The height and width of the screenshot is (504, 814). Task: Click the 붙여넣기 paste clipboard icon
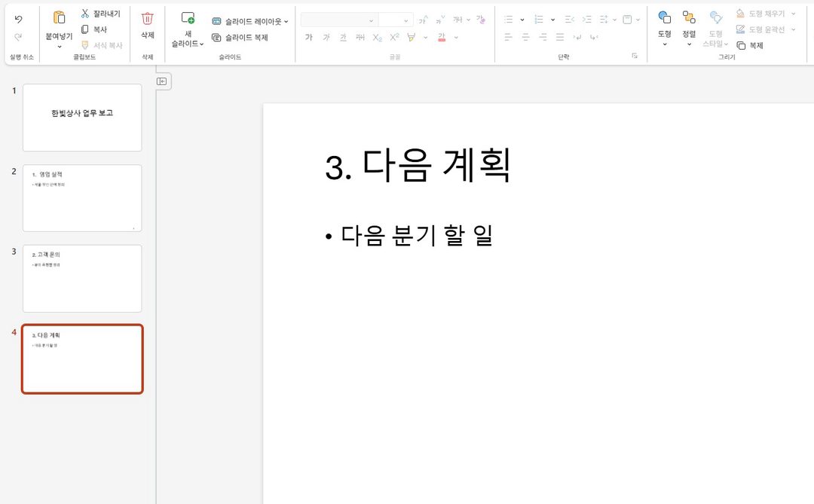click(60, 17)
